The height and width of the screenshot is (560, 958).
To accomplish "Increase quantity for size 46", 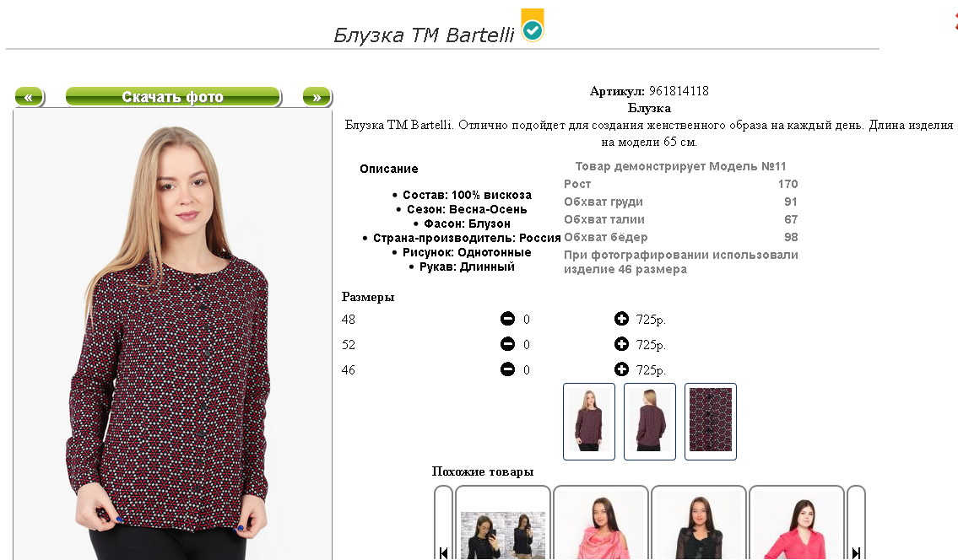I will click(621, 369).
